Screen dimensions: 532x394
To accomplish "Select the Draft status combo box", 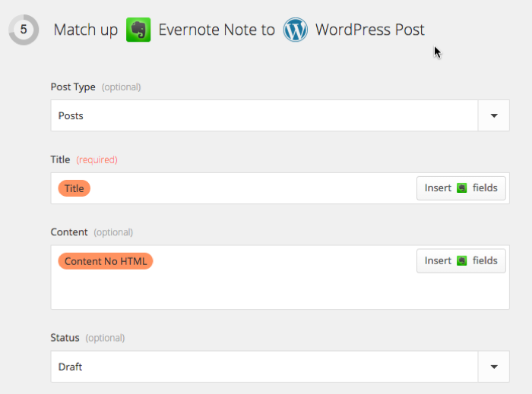I will [x=280, y=367].
